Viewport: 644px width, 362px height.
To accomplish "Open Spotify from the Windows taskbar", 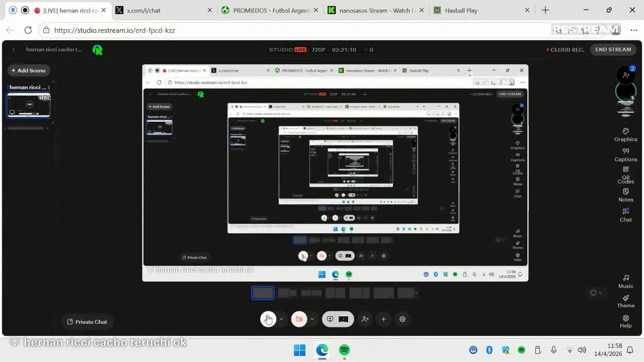I will point(344,350).
